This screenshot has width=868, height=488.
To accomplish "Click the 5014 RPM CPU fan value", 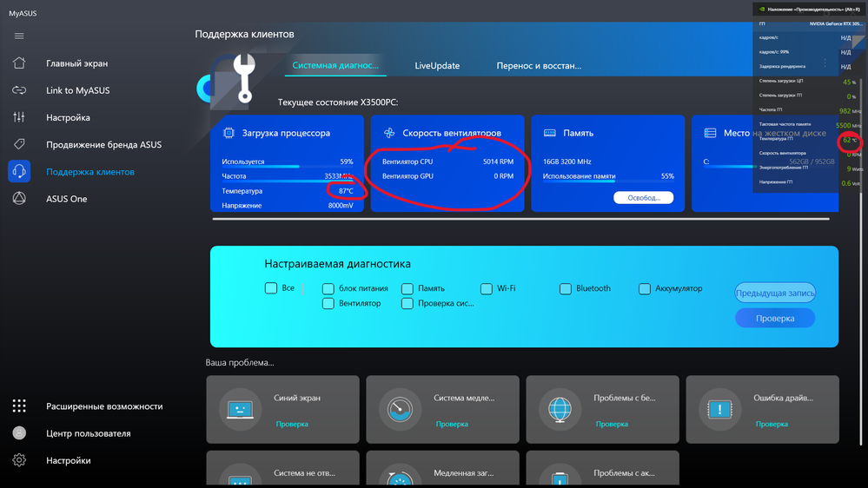I will point(498,162).
